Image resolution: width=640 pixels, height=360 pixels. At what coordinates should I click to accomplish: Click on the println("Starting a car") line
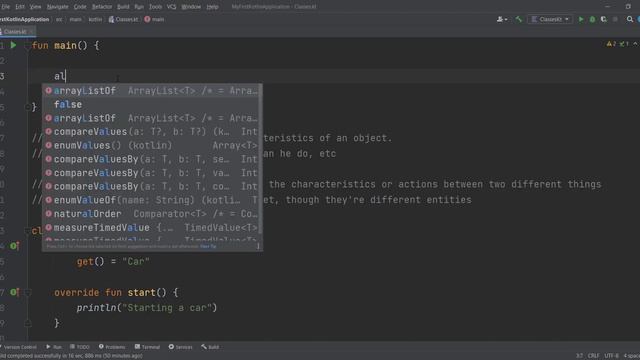point(147,308)
